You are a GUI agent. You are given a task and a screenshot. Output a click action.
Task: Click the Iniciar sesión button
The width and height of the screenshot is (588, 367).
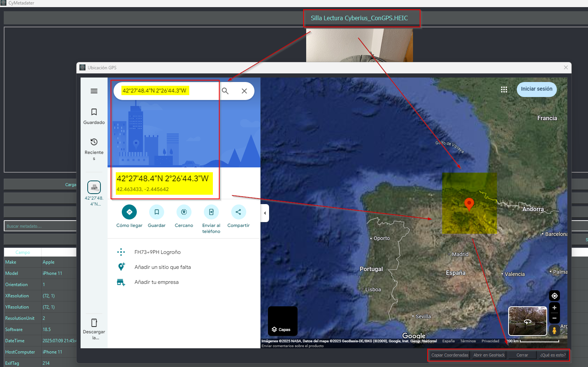(x=537, y=89)
